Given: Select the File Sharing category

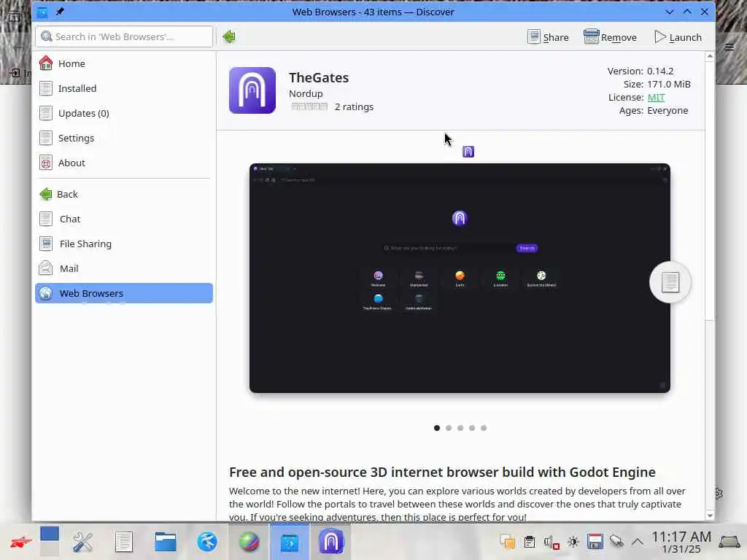Looking at the screenshot, I should click(x=124, y=244).
